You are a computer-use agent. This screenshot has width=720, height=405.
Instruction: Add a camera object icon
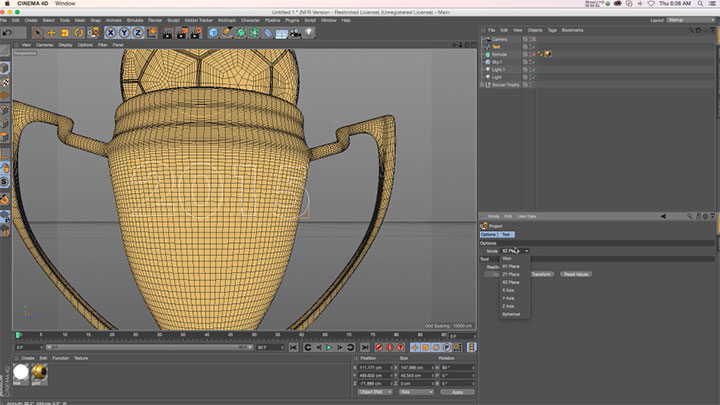tap(295, 33)
